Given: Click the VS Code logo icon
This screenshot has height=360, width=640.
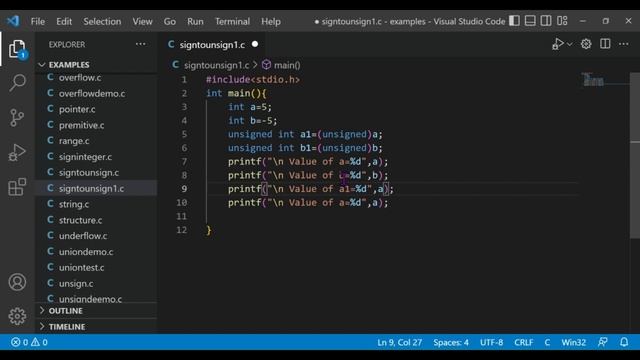Looking at the screenshot, I should [13, 21].
